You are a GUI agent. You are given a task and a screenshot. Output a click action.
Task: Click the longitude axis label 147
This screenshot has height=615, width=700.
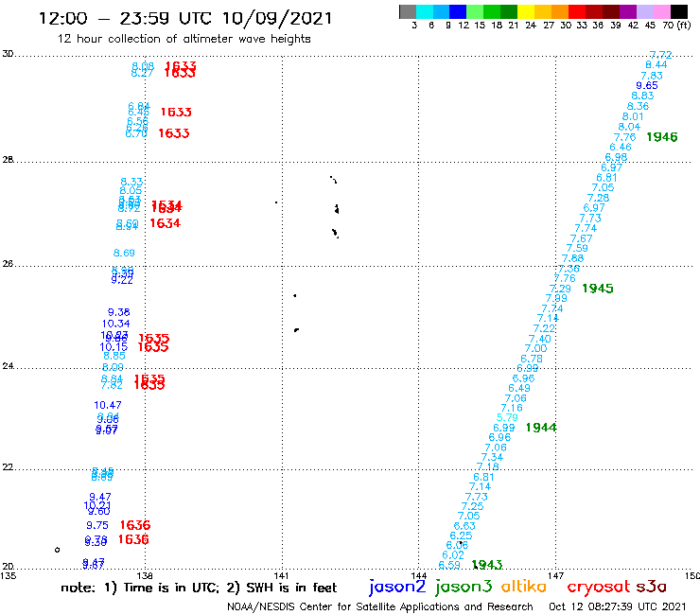tap(555, 575)
